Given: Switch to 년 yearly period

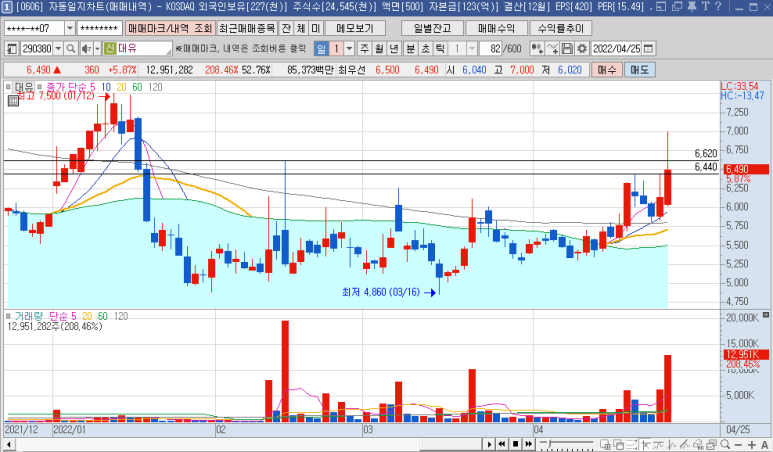Looking at the screenshot, I should [394, 48].
